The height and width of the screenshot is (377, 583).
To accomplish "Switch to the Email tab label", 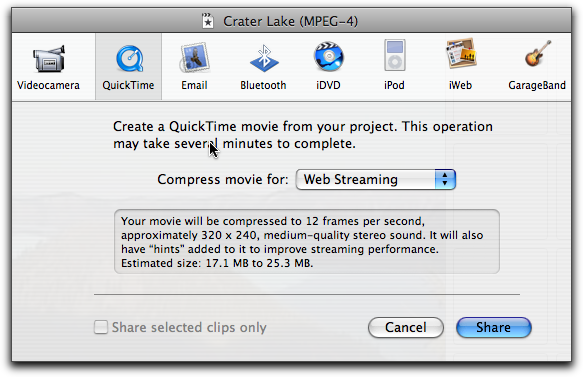I will tap(194, 85).
